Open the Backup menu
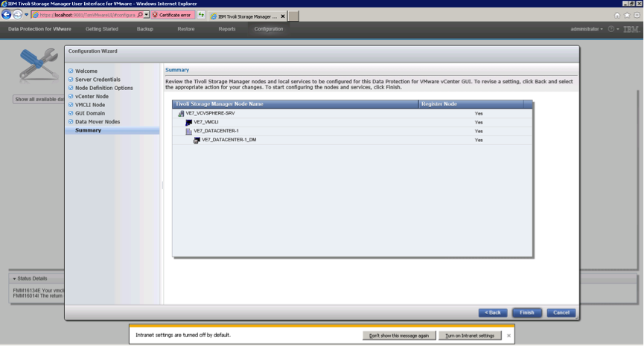Image resolution: width=644 pixels, height=346 pixels. coord(145,29)
